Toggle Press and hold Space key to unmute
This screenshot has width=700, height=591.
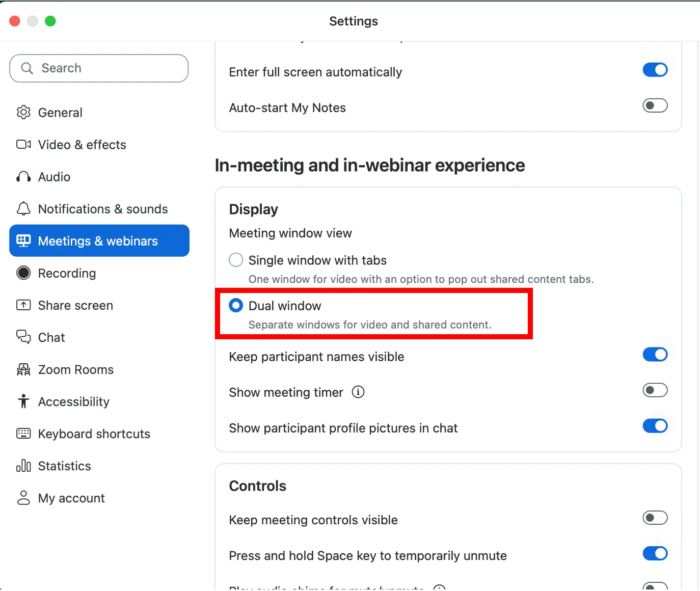point(655,554)
